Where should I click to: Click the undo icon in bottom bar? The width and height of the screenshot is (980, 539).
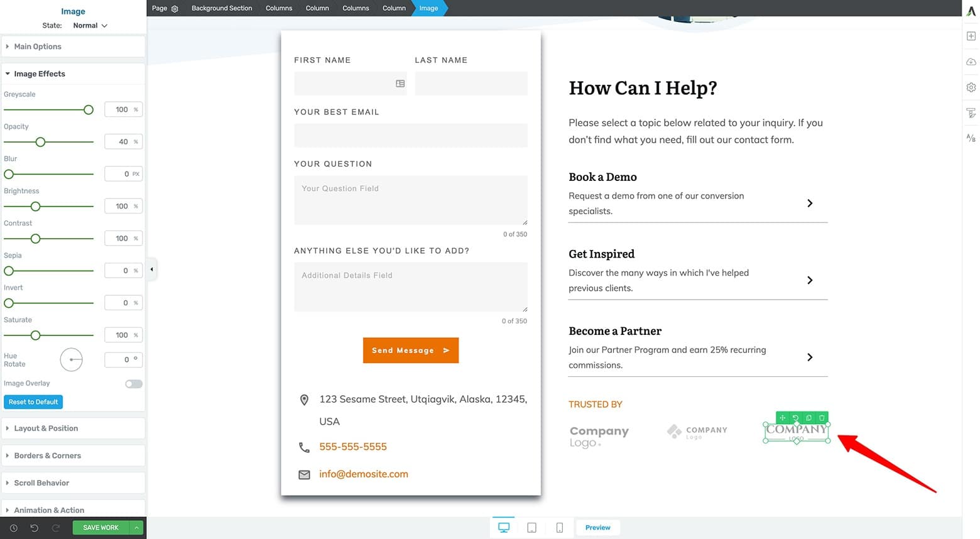(33, 528)
